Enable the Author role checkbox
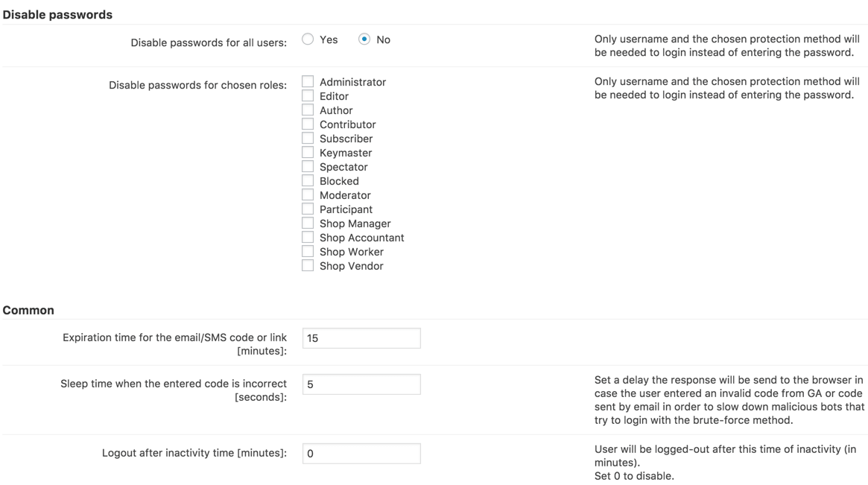 click(x=308, y=110)
